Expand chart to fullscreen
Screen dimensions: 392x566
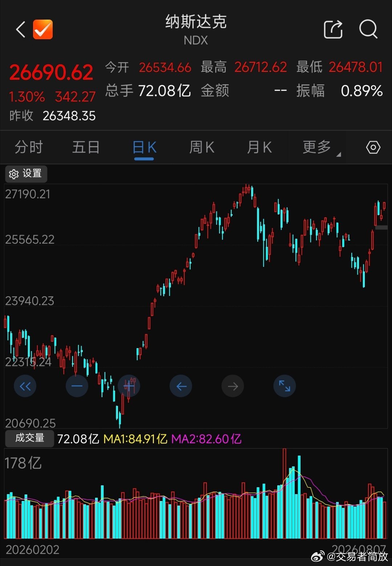pyautogui.click(x=285, y=386)
